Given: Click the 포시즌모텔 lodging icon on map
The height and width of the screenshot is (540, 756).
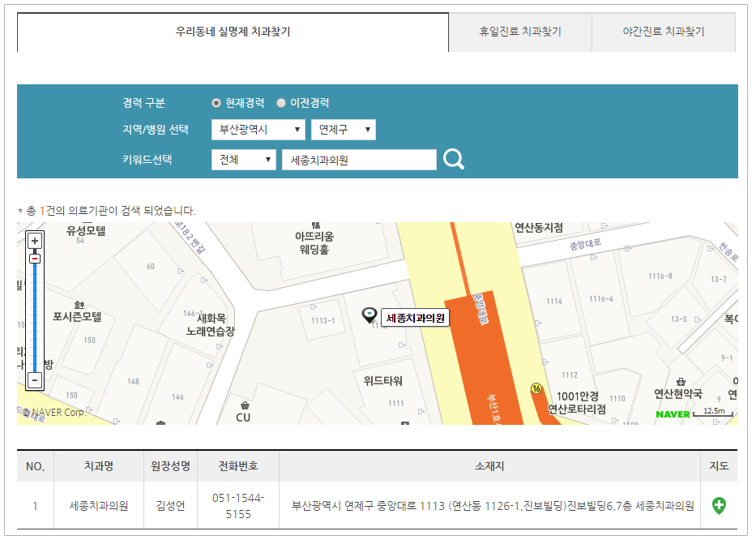Looking at the screenshot, I should (x=78, y=304).
